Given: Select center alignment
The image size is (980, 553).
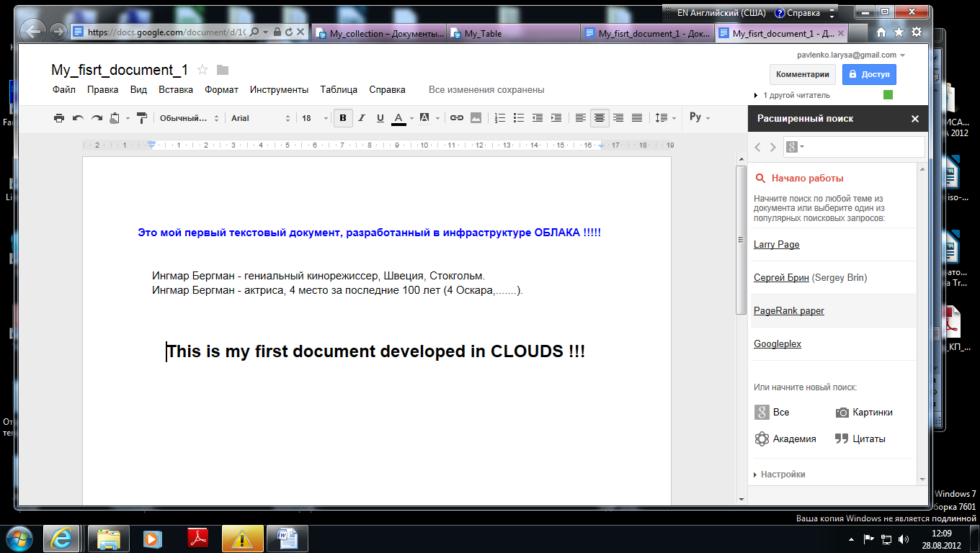Looking at the screenshot, I should tap(600, 118).
